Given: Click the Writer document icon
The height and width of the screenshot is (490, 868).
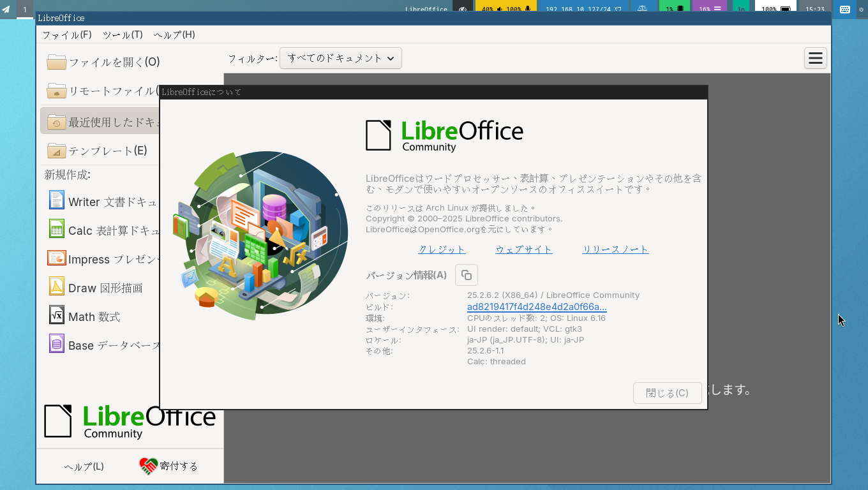Looking at the screenshot, I should (57, 200).
